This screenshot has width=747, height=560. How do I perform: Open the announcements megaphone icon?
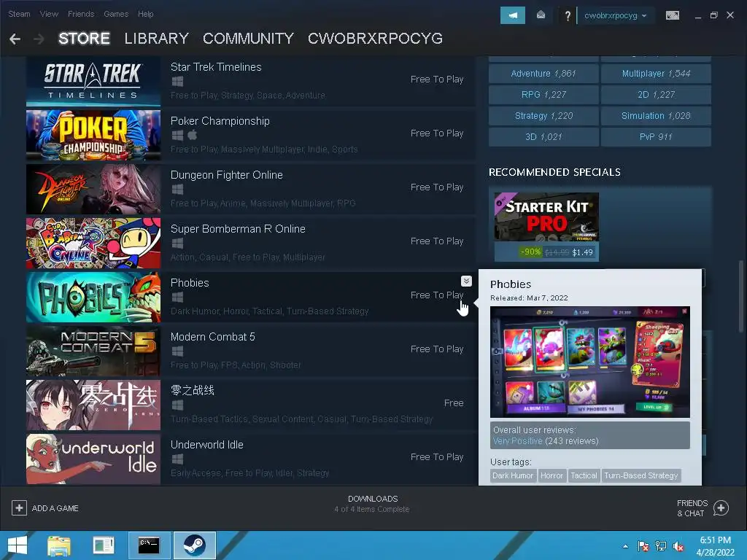tap(513, 15)
